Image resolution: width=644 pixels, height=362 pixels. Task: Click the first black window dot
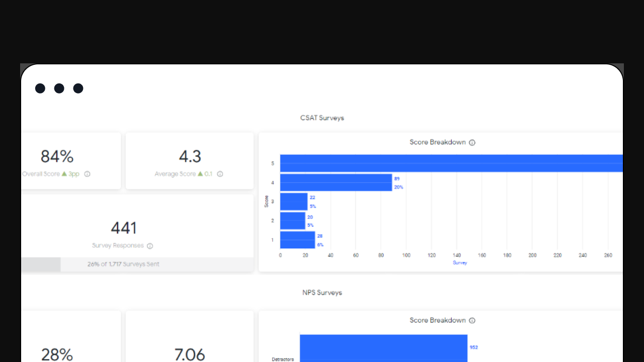pyautogui.click(x=40, y=88)
